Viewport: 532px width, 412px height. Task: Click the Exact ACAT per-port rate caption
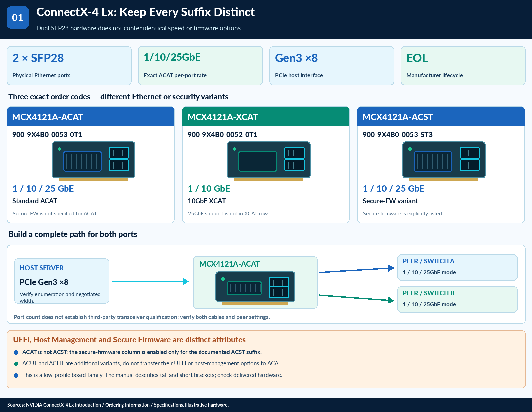click(175, 75)
